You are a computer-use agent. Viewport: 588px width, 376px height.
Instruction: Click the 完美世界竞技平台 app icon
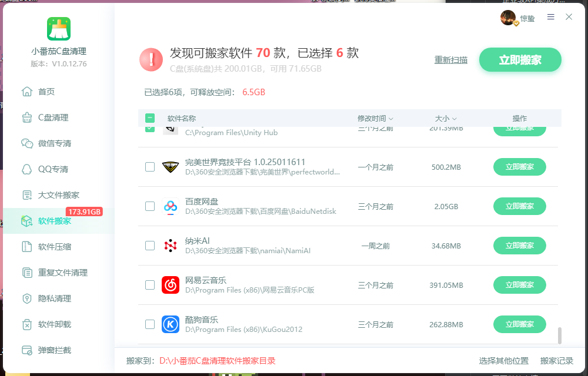(171, 167)
